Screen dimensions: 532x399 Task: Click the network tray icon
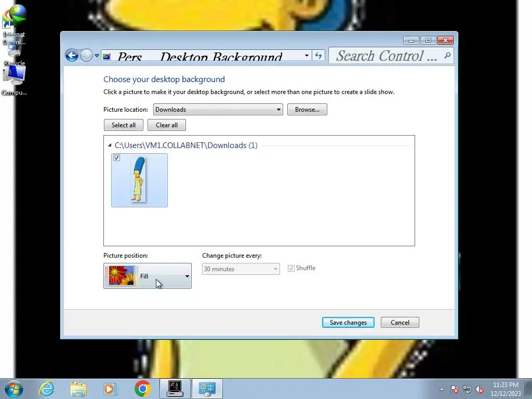[x=467, y=389]
